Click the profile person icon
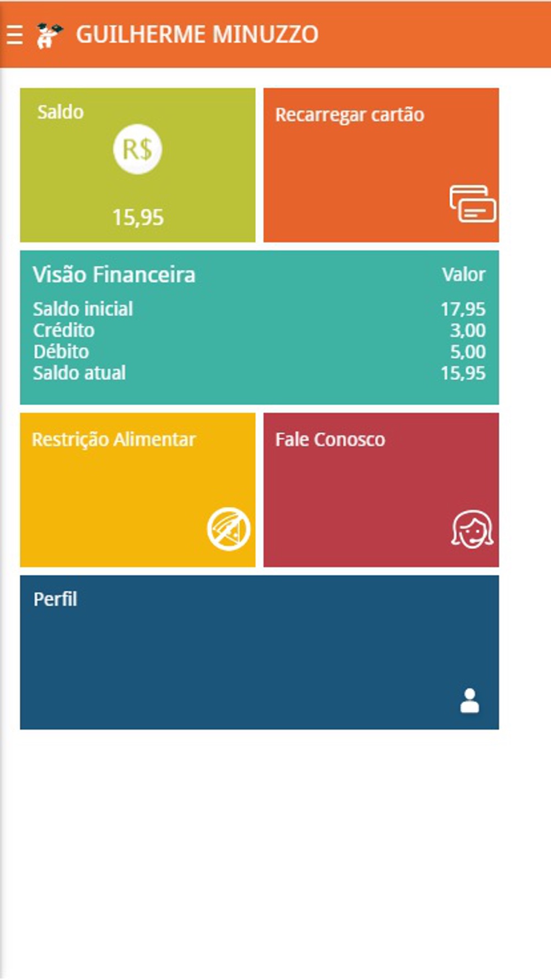 469,701
